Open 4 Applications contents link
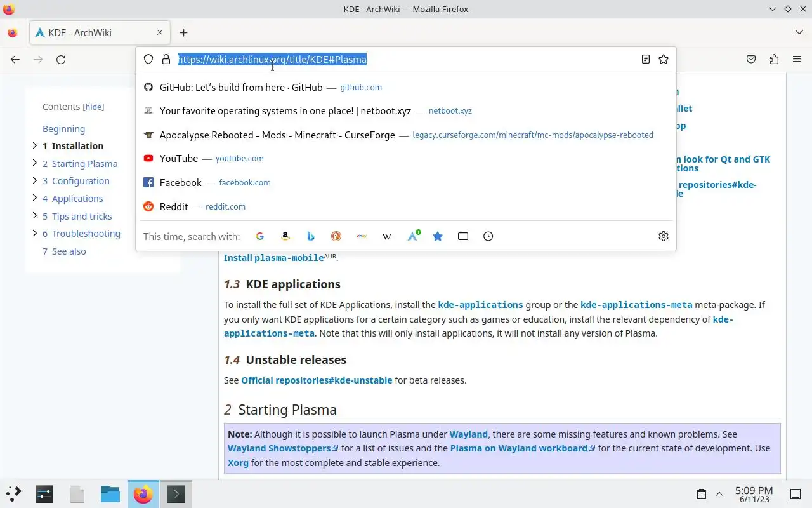Viewport: 812px width, 508px height. (x=72, y=199)
